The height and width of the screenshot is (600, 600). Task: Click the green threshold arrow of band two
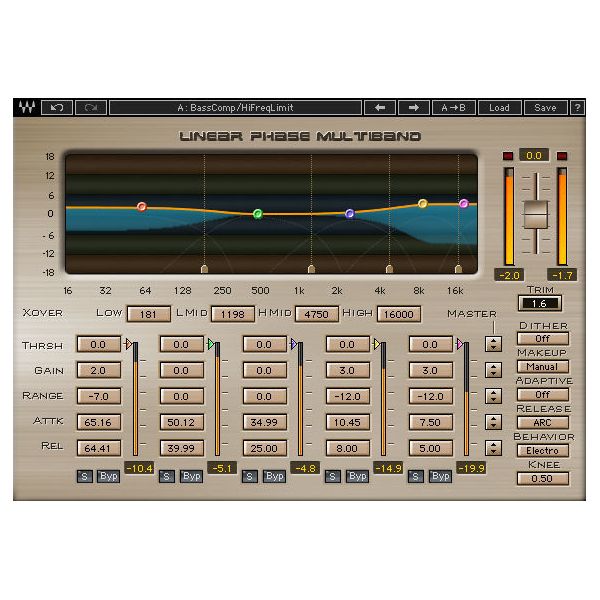[x=211, y=344]
